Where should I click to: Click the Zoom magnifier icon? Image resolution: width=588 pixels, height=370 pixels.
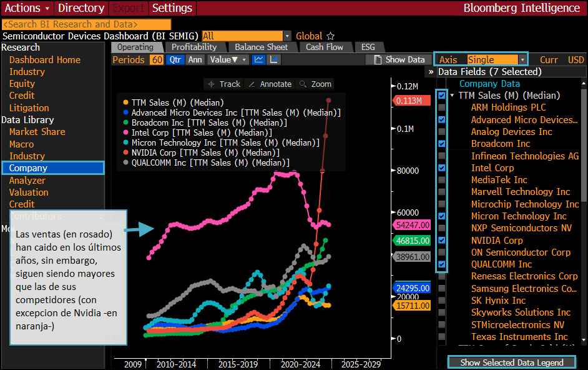(x=303, y=84)
